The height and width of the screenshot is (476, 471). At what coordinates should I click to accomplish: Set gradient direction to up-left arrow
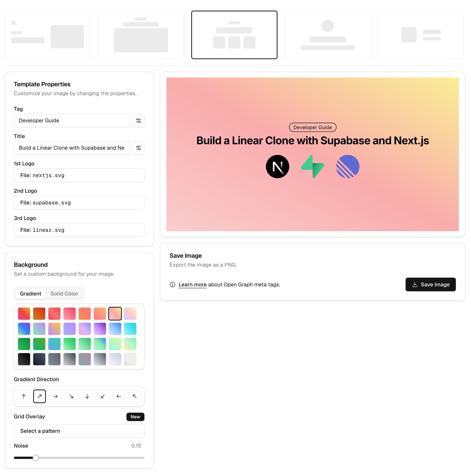point(134,396)
